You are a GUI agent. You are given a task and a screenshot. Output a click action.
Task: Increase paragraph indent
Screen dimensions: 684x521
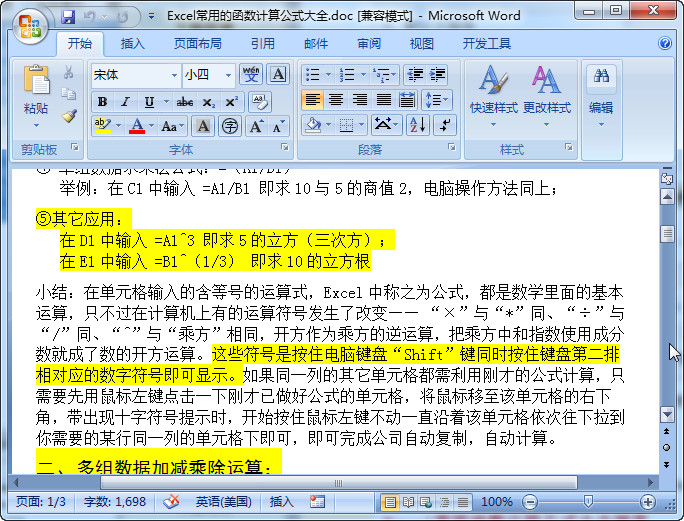pyautogui.click(x=438, y=75)
